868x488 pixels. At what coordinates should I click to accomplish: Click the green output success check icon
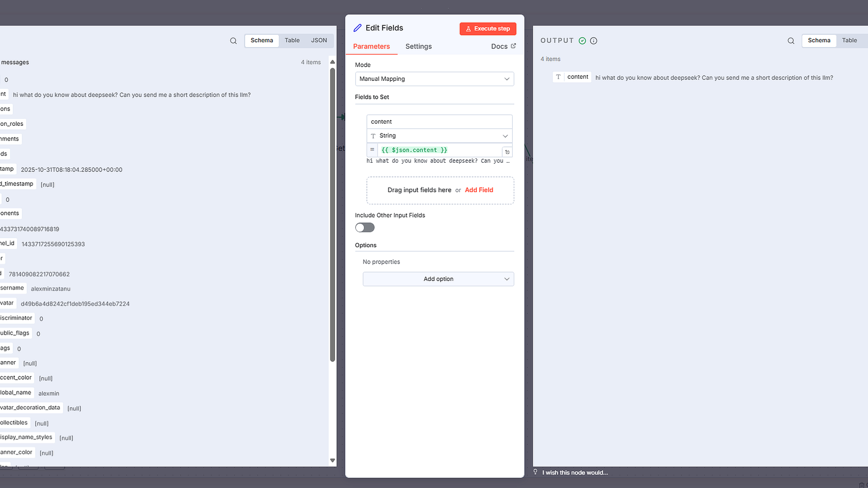pos(582,41)
